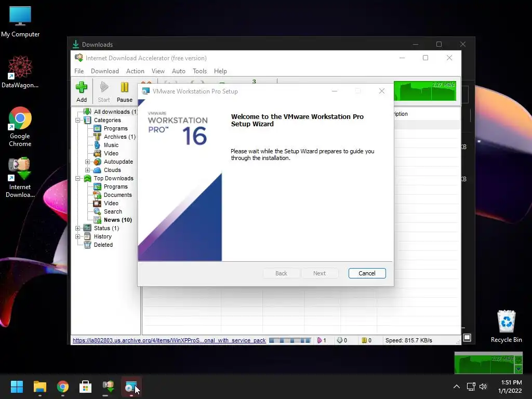Maximize the Internet Download Accelerator window
This screenshot has width=532, height=399.
click(425, 58)
